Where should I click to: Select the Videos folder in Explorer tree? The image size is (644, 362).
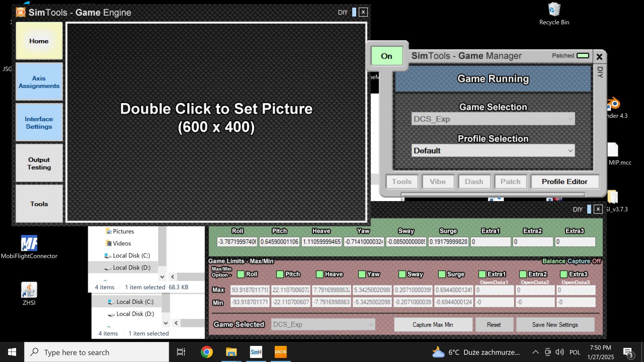pos(118,243)
